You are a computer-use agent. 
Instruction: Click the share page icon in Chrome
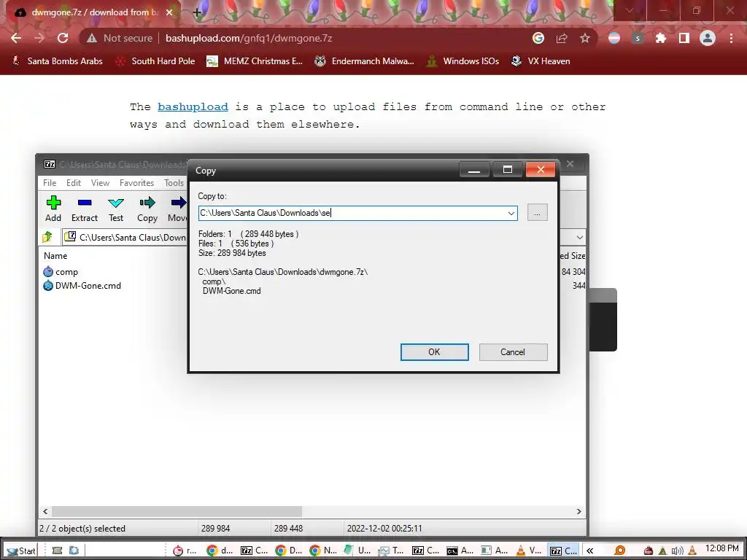562,38
